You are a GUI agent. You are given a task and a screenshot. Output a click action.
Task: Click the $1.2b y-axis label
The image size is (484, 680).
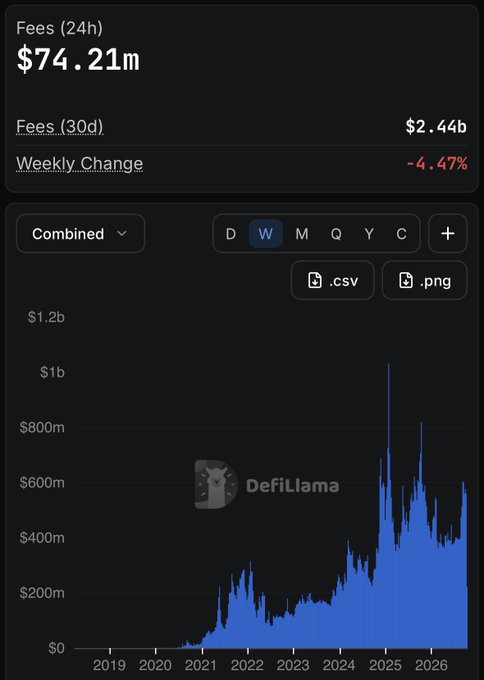[x=46, y=317]
